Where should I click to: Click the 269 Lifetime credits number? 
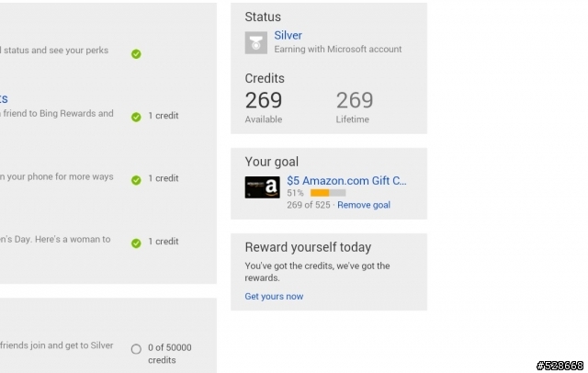tap(355, 100)
